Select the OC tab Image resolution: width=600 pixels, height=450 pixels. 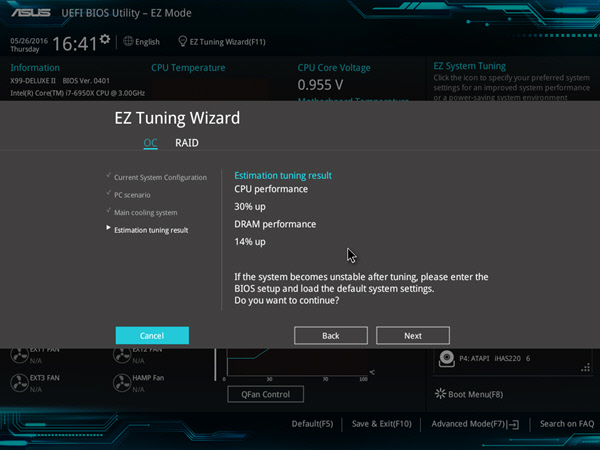150,143
